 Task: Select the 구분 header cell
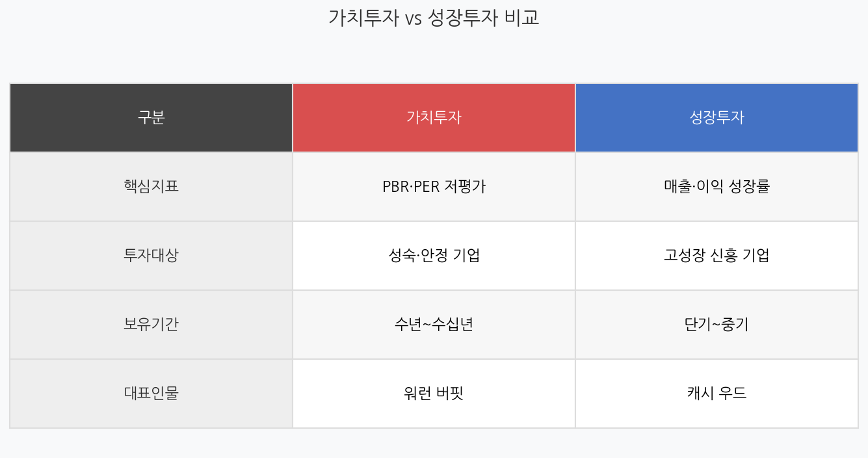pos(151,118)
